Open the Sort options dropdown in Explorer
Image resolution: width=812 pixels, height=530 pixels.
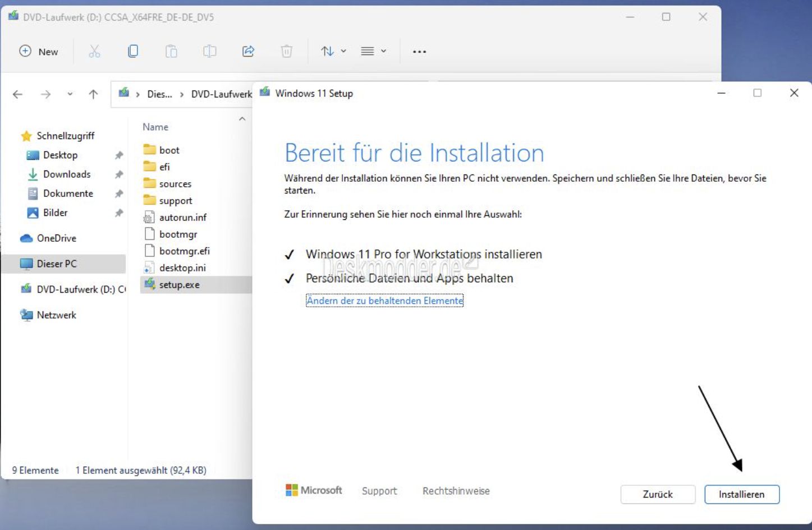pos(333,51)
